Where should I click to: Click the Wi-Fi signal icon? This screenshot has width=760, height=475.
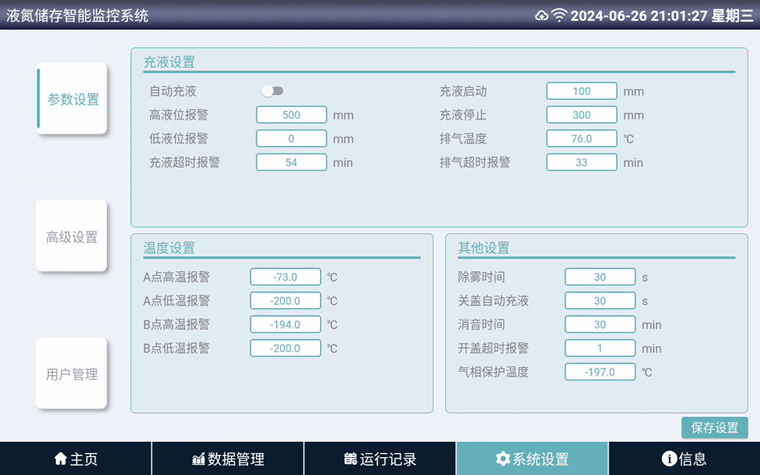point(559,16)
